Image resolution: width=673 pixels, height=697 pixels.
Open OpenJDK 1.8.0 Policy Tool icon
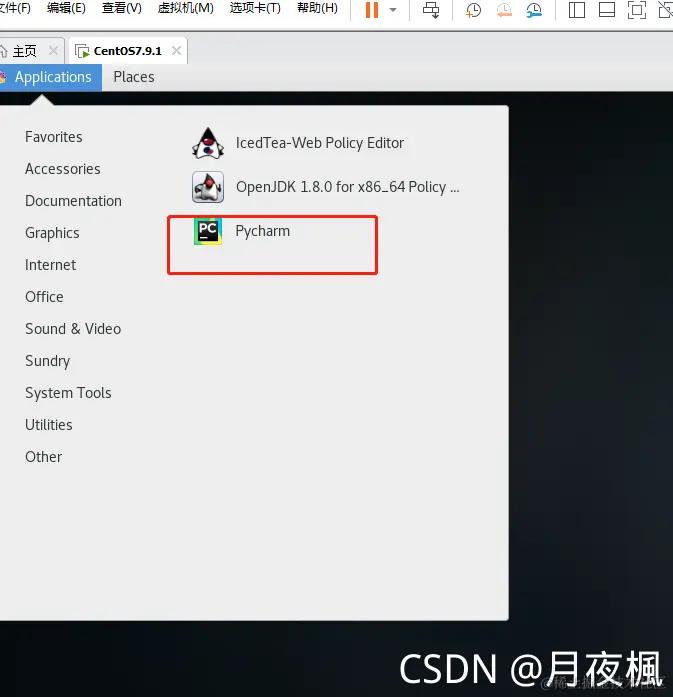tap(208, 187)
